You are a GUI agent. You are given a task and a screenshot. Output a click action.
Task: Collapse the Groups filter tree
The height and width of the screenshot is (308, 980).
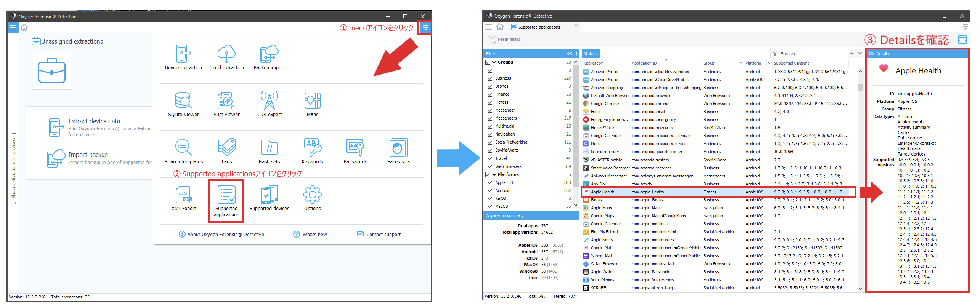point(494,62)
